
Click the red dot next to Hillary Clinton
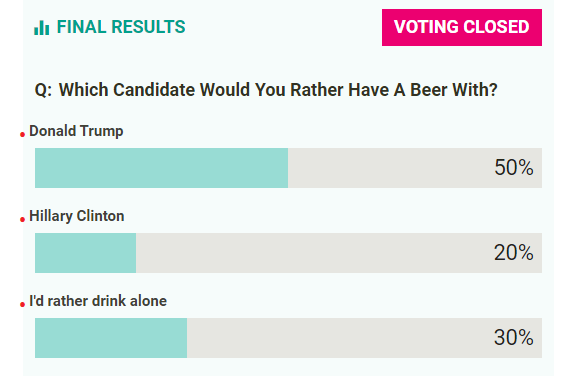point(22,220)
